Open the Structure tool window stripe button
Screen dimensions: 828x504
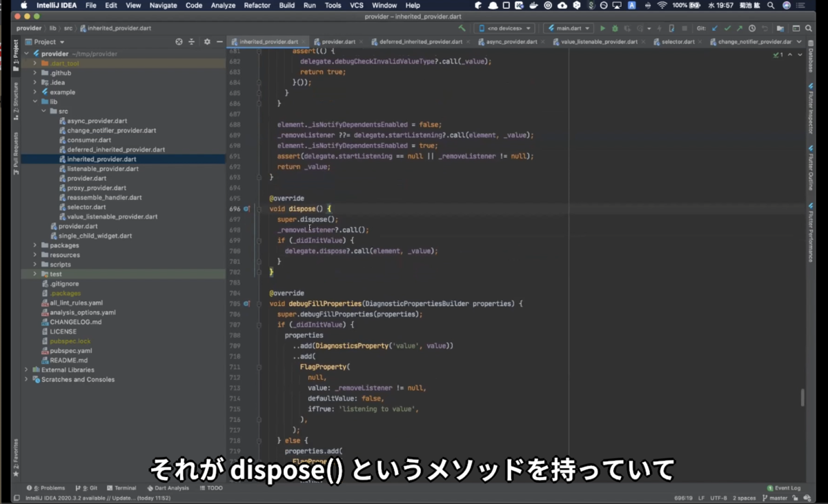[x=16, y=101]
